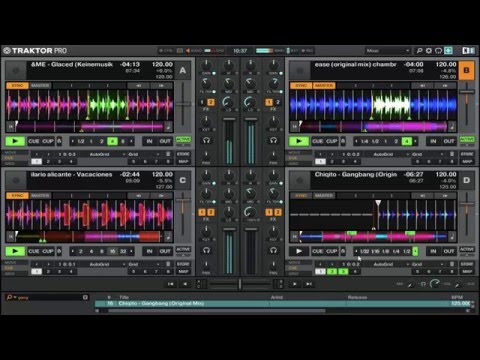Click delete trash icon in deck D cue panel
The width and height of the screenshot is (480, 360).
point(452,264)
